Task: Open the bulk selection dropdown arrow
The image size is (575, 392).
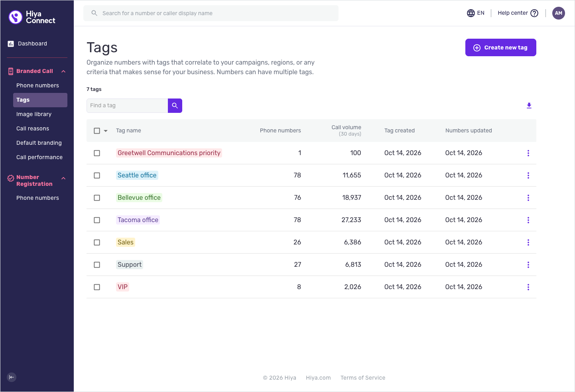Action: click(106, 131)
